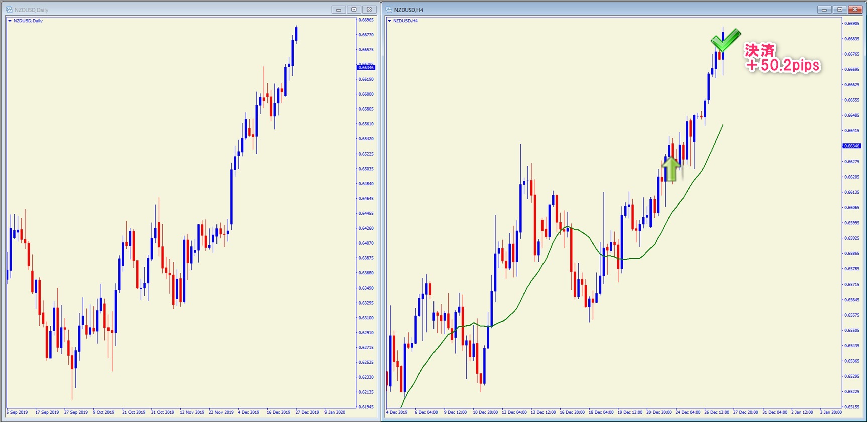The image size is (868, 423).
Task: Expand the NZDUSD,H4 chart label triangle
Action: 389,21
